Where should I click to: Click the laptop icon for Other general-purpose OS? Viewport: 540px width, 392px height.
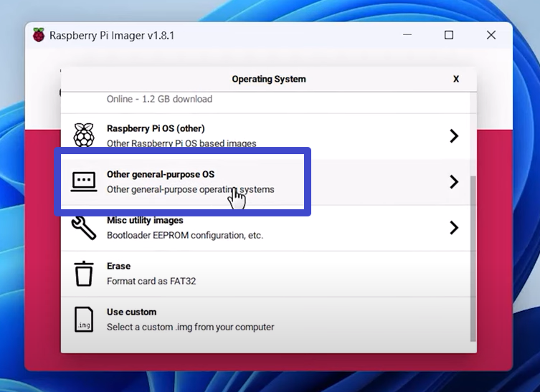[84, 182]
